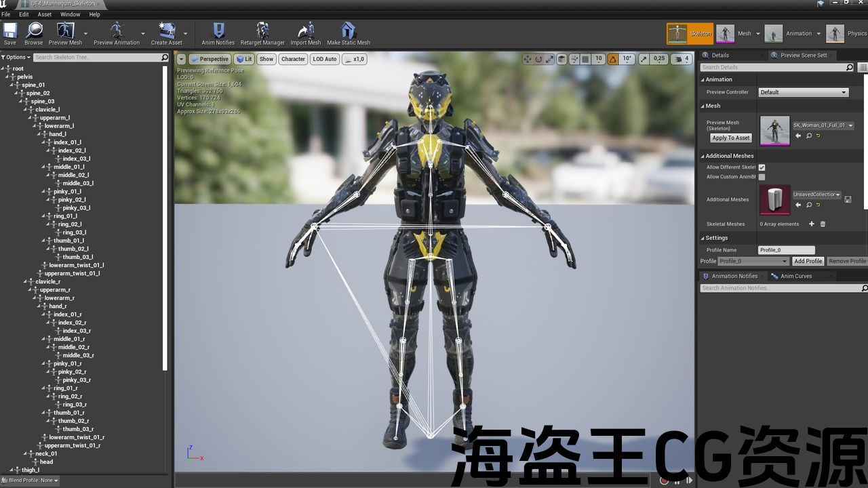The width and height of the screenshot is (868, 488).
Task: Click the Add Profile button
Action: pos(808,261)
